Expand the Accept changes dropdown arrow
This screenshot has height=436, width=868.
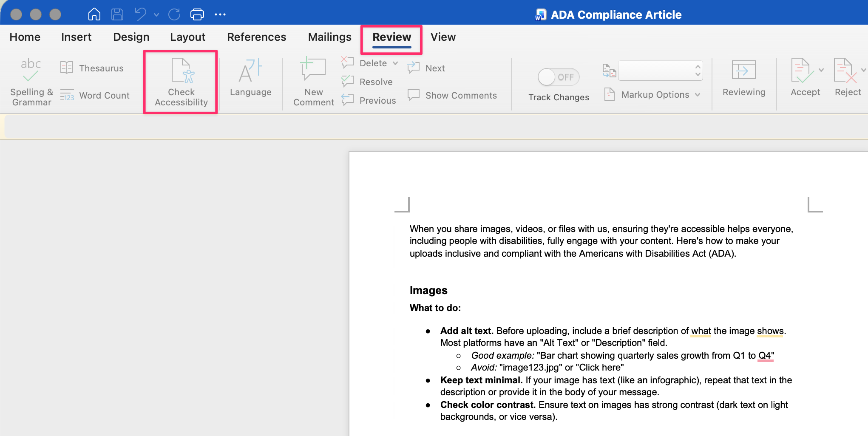[821, 70]
